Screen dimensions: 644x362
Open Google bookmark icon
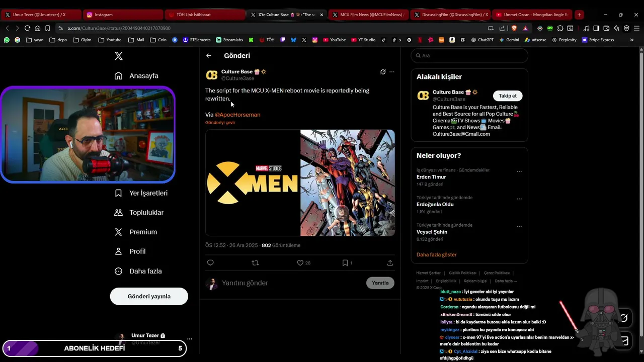pyautogui.click(x=18, y=40)
